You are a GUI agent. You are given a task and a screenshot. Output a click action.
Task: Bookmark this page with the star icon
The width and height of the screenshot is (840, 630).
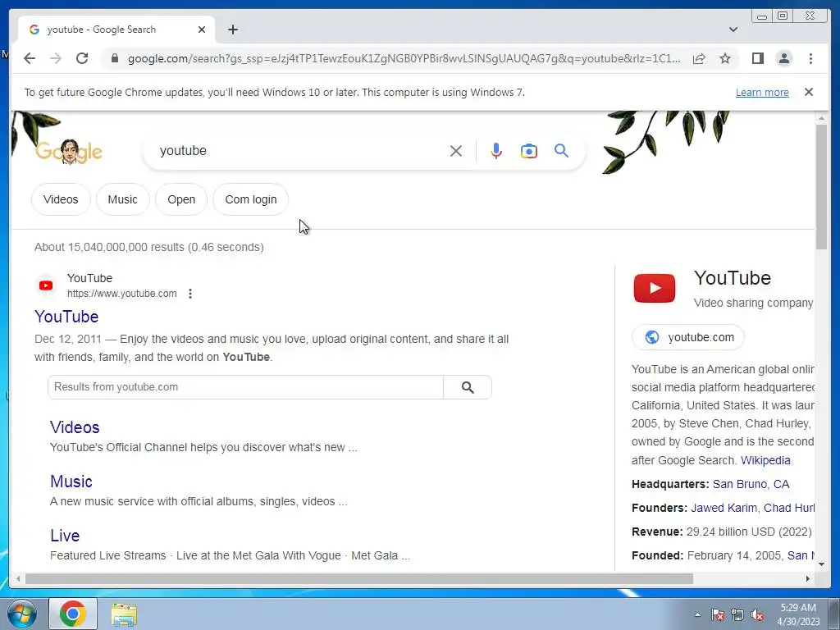click(x=725, y=58)
